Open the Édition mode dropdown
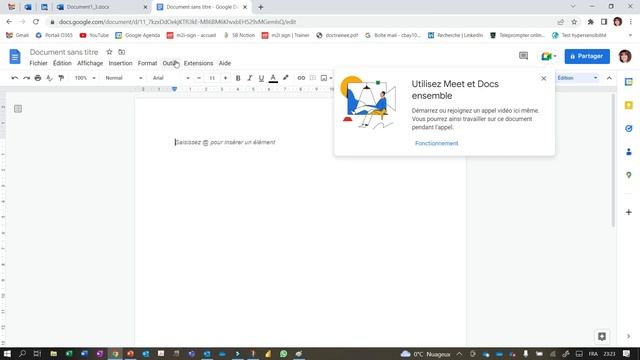640x360 pixels. point(577,78)
